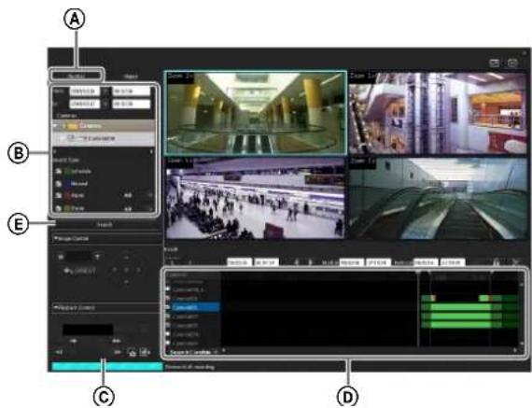Screen dimensions: 532x408
Task: Open the calendar picker beside To date
Action: point(105,104)
